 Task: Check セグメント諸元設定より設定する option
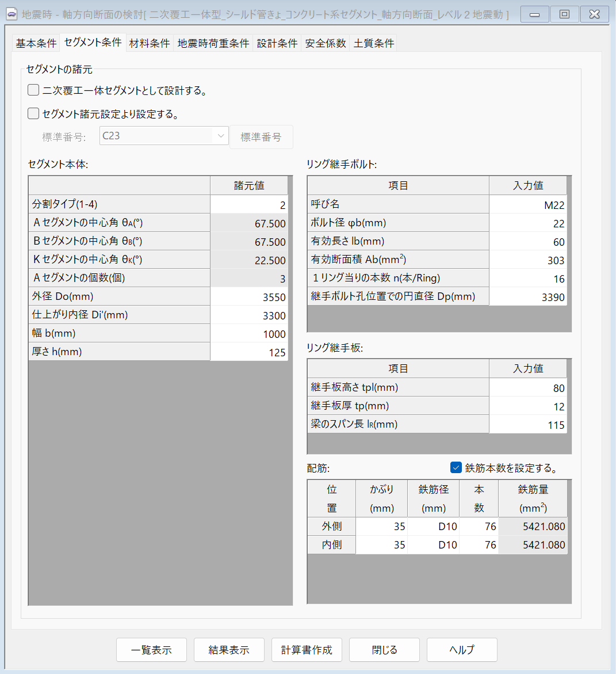pos(34,113)
